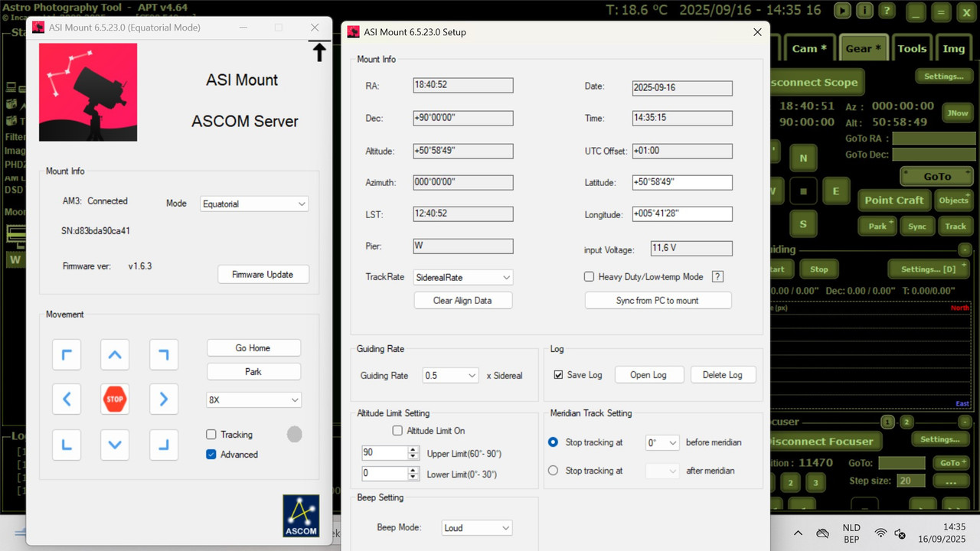Switch to the Tools tab in APT
The height and width of the screenshot is (551, 980).
point(912,48)
